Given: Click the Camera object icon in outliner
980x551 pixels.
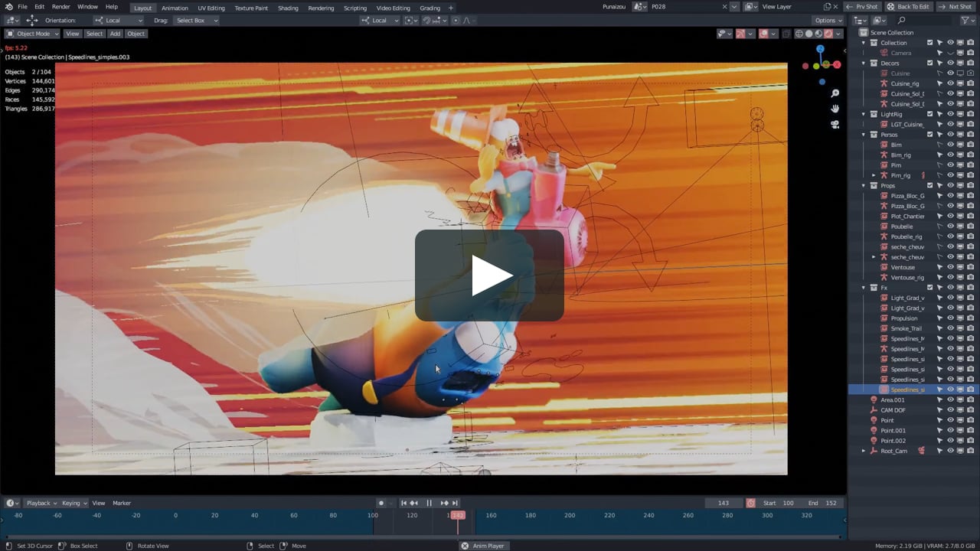Looking at the screenshot, I should pos(884,53).
